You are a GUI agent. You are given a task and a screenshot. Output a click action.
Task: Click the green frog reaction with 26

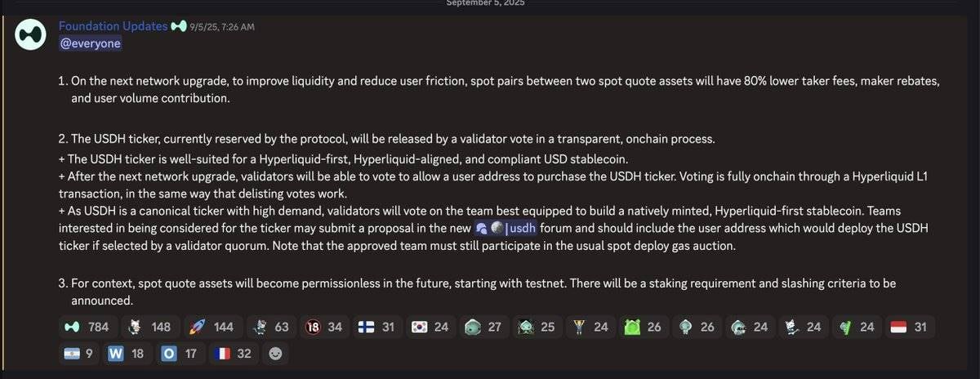tap(642, 327)
